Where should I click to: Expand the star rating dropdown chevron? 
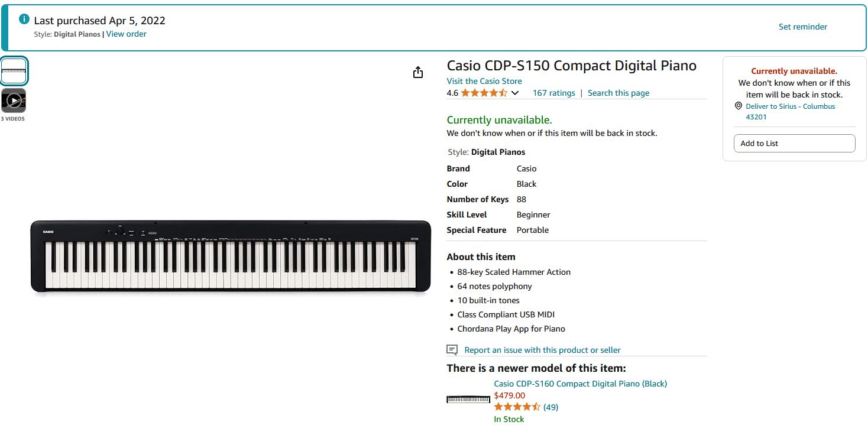pyautogui.click(x=515, y=93)
